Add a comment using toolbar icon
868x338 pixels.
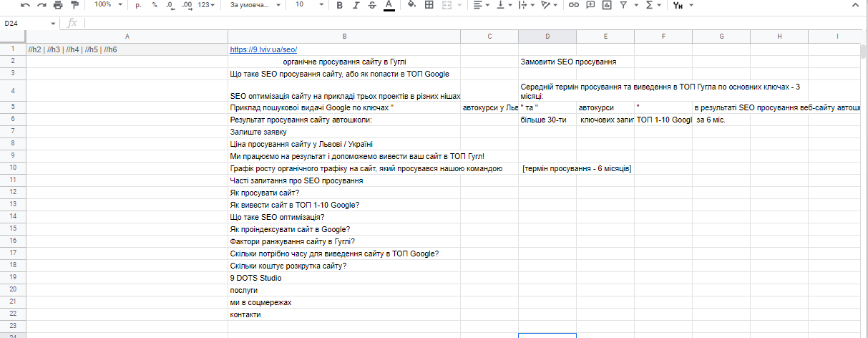coord(590,5)
